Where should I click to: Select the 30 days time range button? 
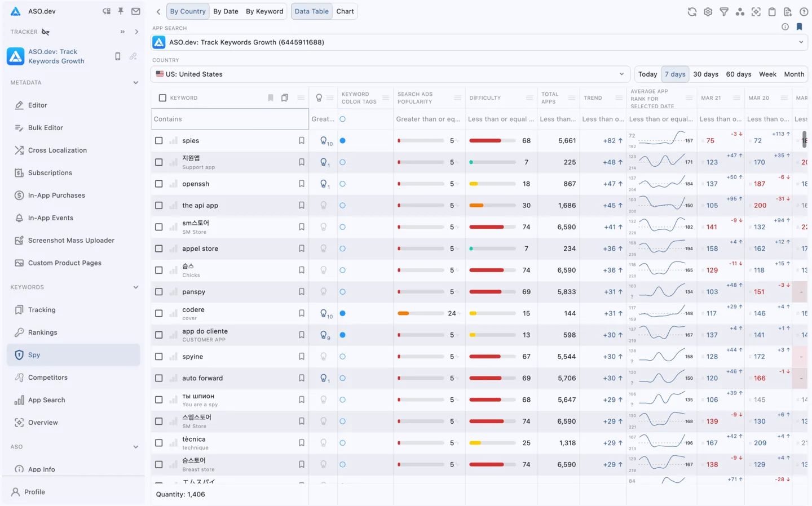[x=705, y=74]
